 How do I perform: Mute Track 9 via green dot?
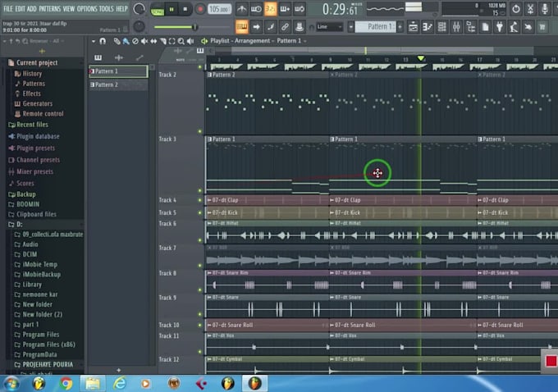coord(199,314)
